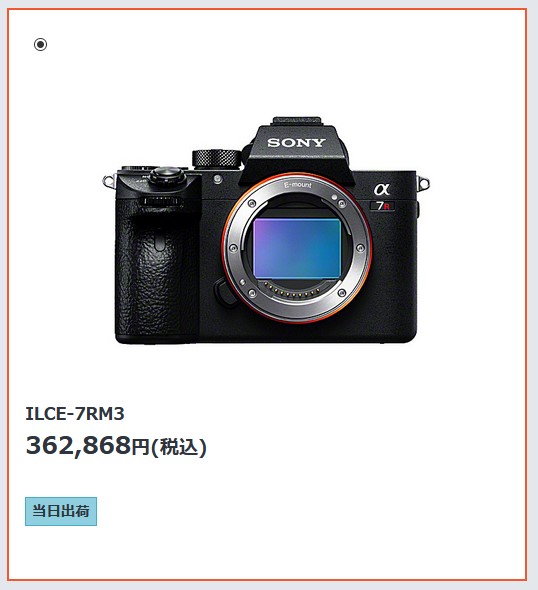Click the right strap lug on the camera

coord(424,183)
